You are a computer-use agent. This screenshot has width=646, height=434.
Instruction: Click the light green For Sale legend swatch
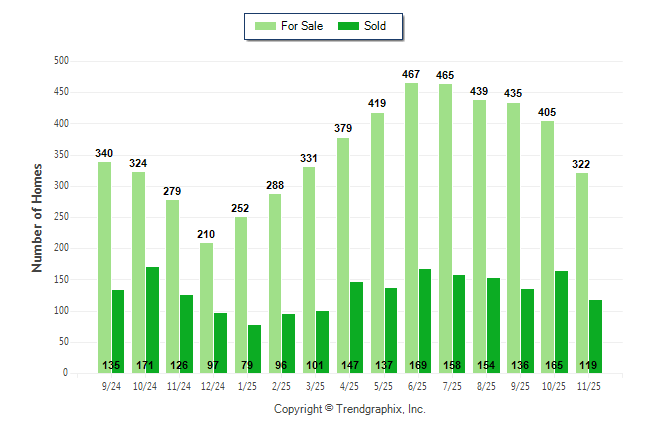(x=265, y=26)
